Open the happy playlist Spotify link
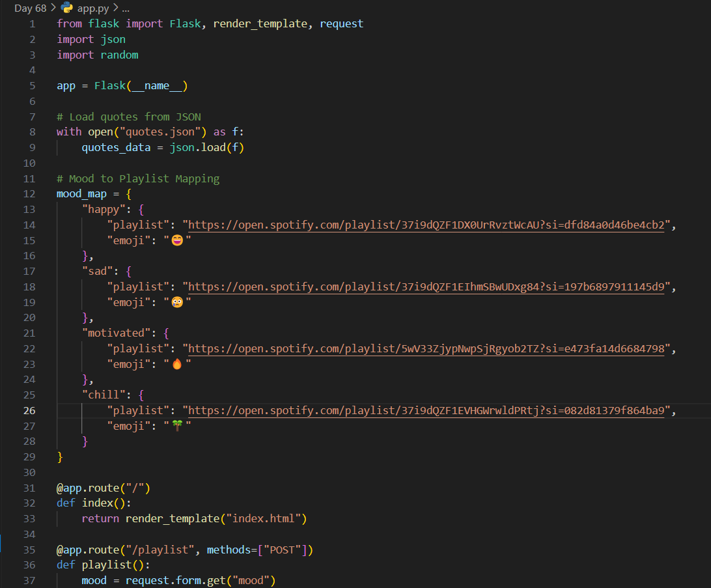 [x=426, y=225]
